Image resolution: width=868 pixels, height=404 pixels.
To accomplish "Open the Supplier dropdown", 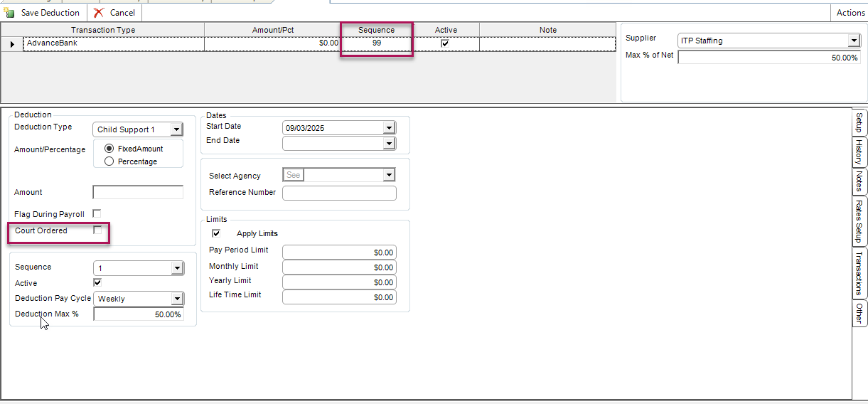I will 854,41.
